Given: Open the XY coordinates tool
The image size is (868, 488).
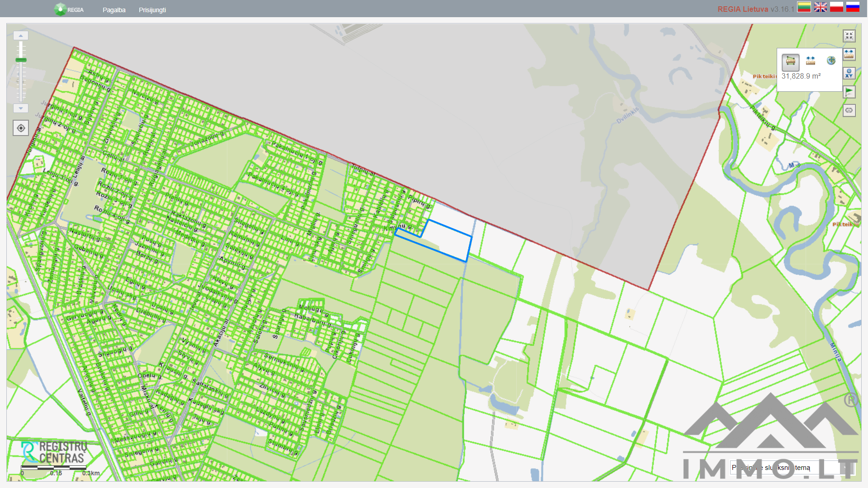Looking at the screenshot, I should pos(849,73).
